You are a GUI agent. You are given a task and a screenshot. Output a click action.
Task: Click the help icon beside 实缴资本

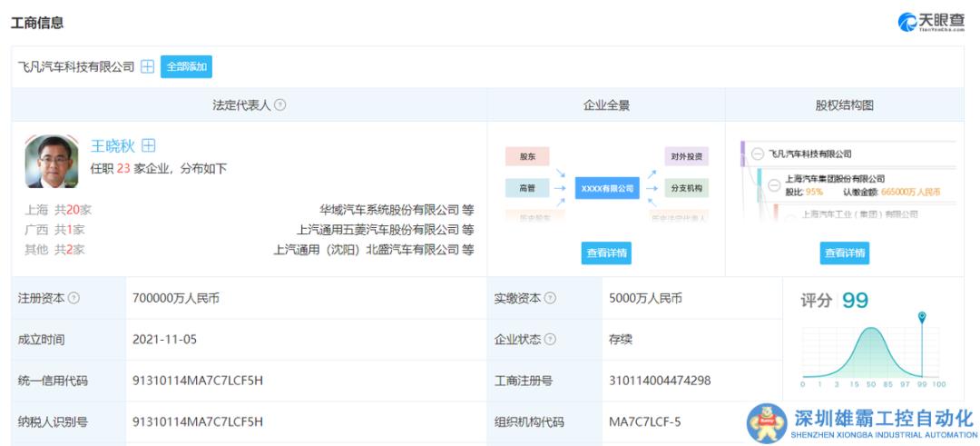(550, 298)
